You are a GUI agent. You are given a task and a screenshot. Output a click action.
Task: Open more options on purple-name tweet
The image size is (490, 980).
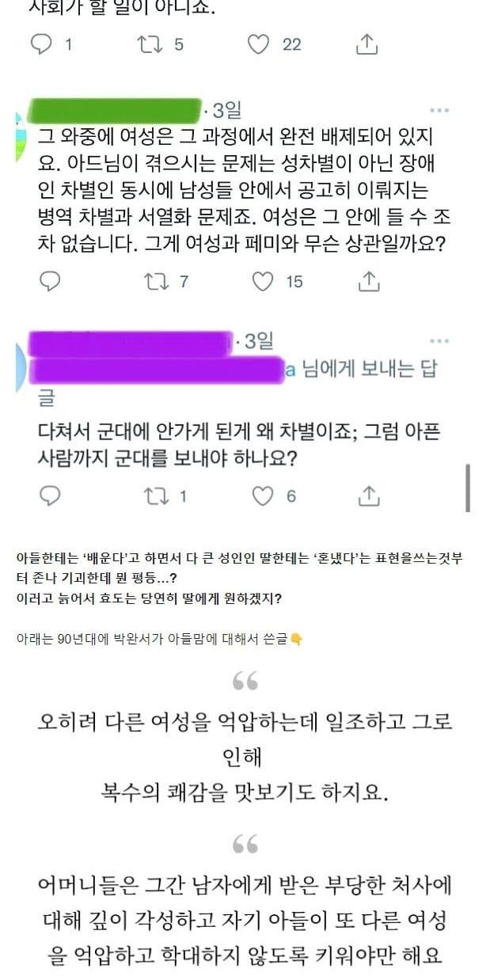pyautogui.click(x=439, y=342)
